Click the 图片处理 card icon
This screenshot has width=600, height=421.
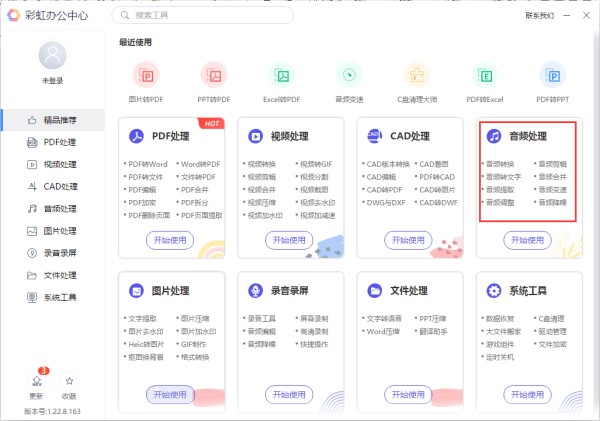(x=136, y=290)
